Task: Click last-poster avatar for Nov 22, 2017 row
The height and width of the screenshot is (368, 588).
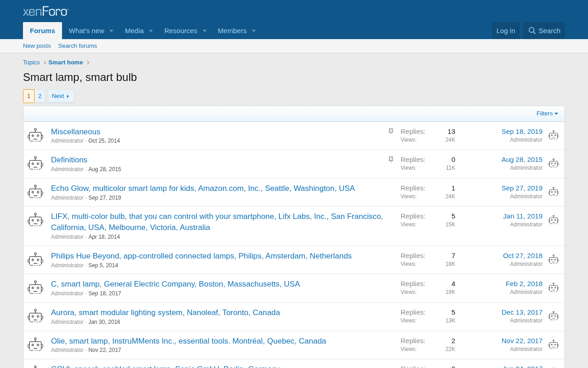Action: (x=554, y=345)
